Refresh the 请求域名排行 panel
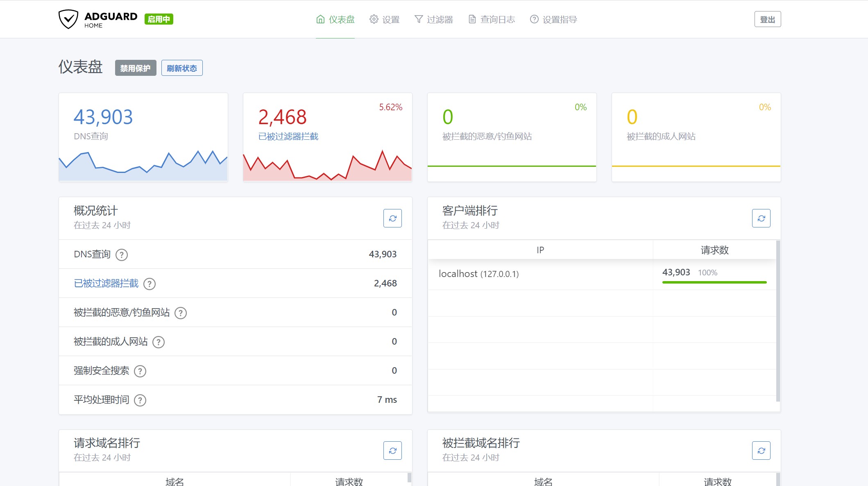The height and width of the screenshot is (486, 868). point(392,451)
